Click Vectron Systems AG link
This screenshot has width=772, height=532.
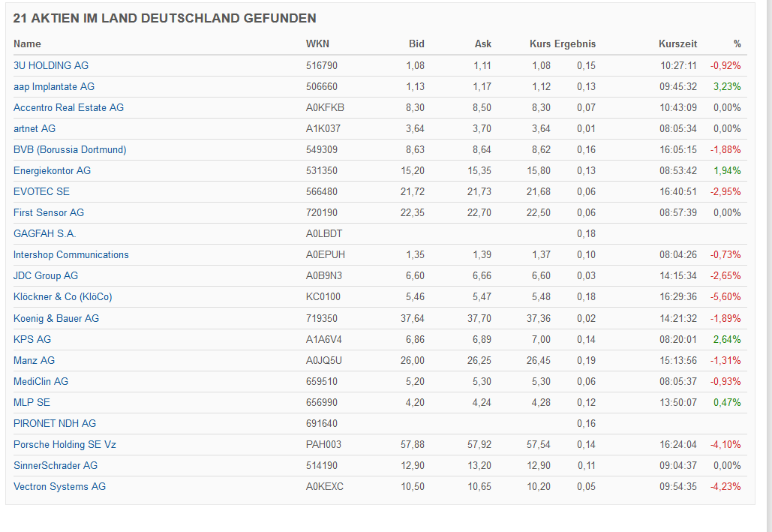59,487
